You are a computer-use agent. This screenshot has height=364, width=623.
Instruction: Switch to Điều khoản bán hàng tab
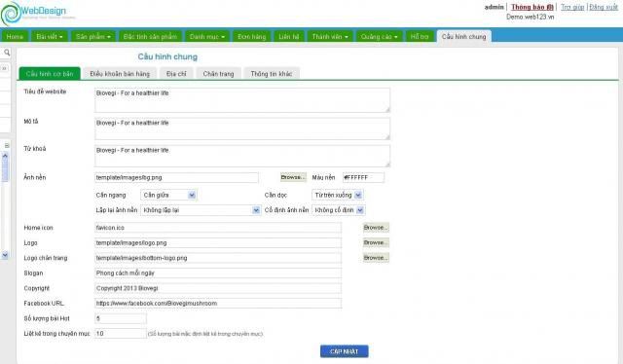[120, 74]
